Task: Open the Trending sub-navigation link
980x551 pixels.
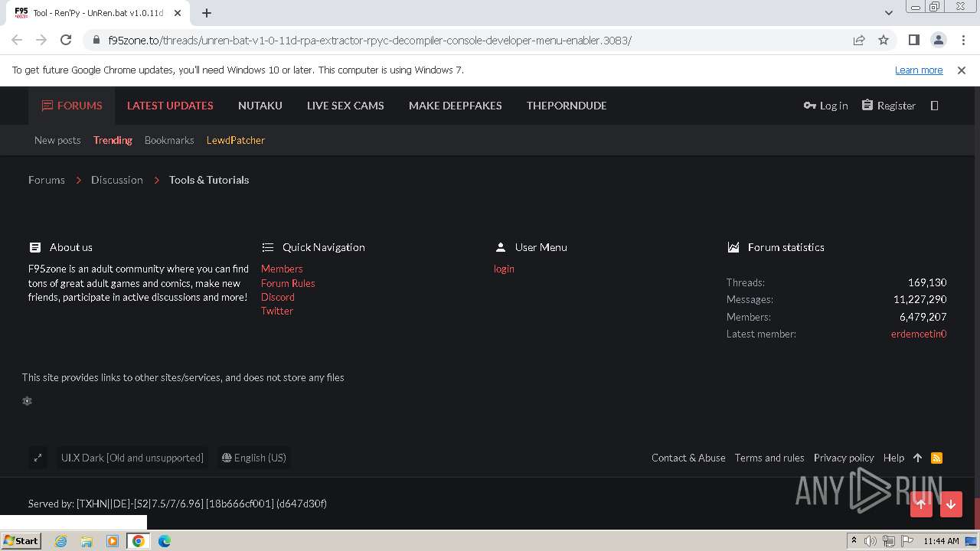Action: pyautogui.click(x=113, y=140)
